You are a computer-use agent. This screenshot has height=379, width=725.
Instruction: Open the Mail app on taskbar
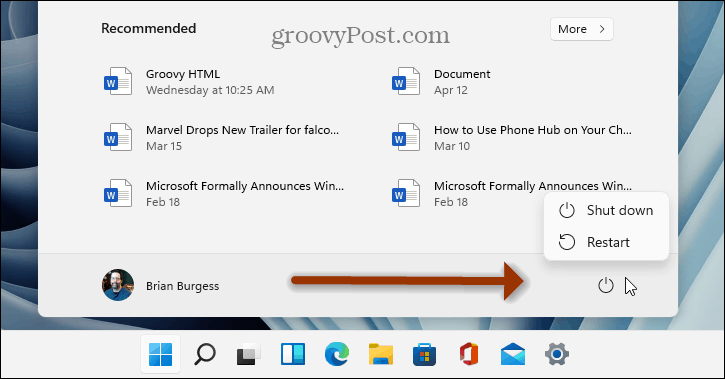pyautogui.click(x=513, y=355)
